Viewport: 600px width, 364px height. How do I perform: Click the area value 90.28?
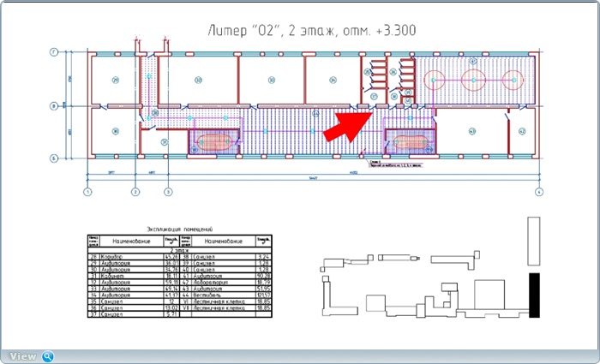pyautogui.click(x=264, y=276)
